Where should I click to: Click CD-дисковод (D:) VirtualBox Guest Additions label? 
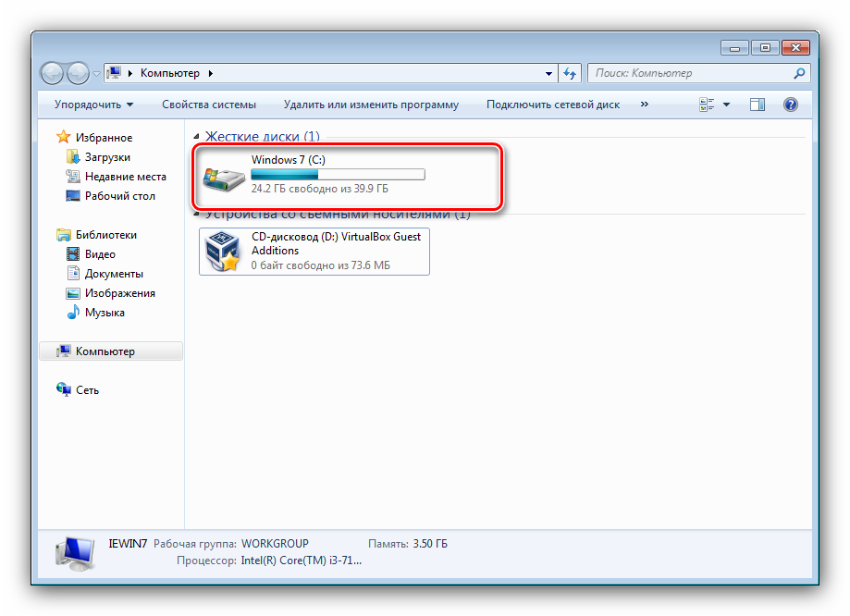[x=336, y=243]
